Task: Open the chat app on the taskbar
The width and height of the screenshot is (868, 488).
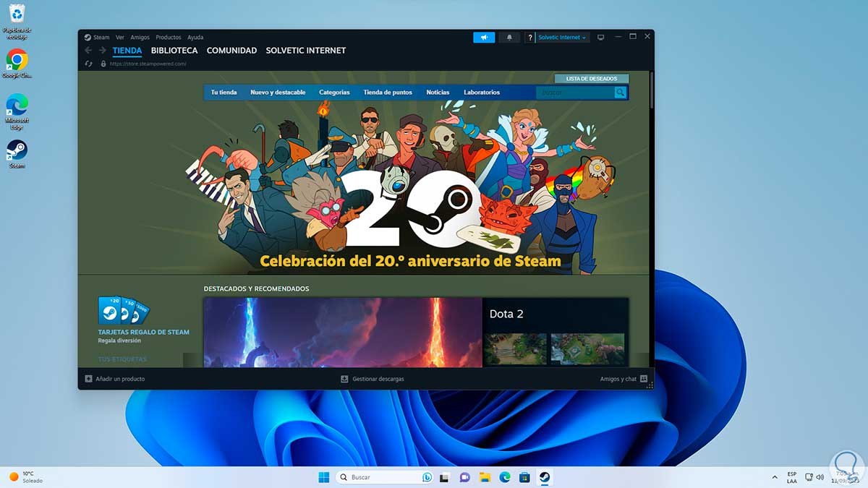Action: [464, 477]
